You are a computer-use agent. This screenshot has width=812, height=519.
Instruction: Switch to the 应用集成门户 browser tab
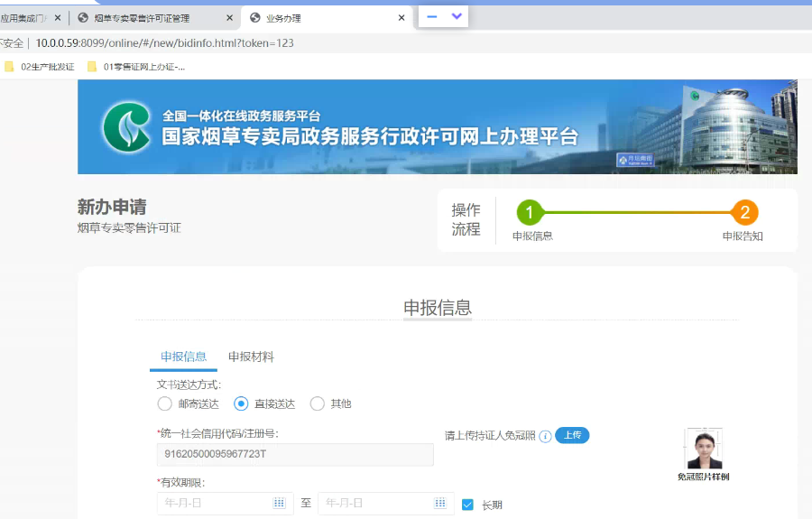coord(32,18)
